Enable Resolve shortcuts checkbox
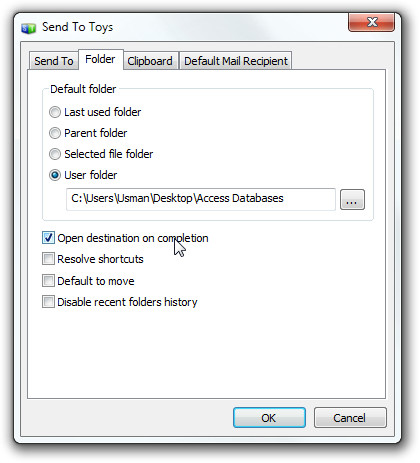420x463 pixels. click(48, 259)
